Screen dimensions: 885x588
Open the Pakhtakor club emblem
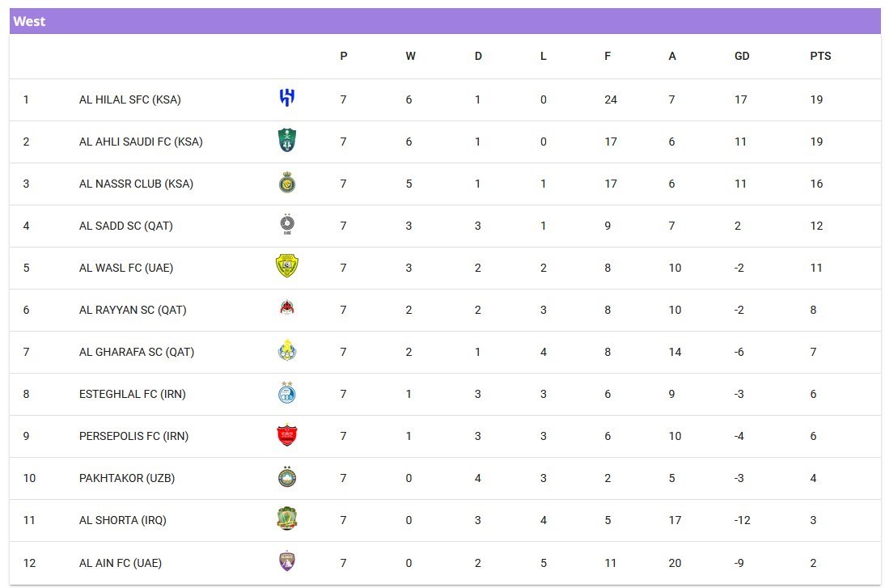pyautogui.click(x=287, y=477)
